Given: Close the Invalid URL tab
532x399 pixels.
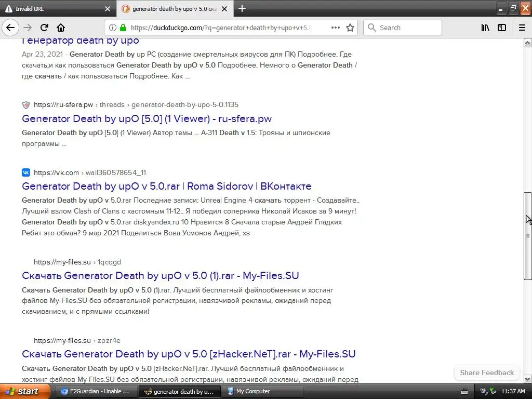Looking at the screenshot, I should click(107, 9).
